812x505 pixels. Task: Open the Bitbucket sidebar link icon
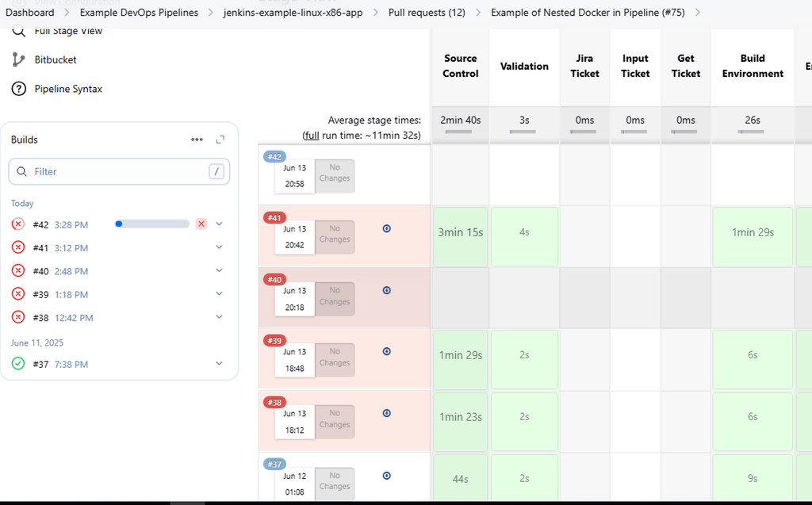click(x=19, y=59)
